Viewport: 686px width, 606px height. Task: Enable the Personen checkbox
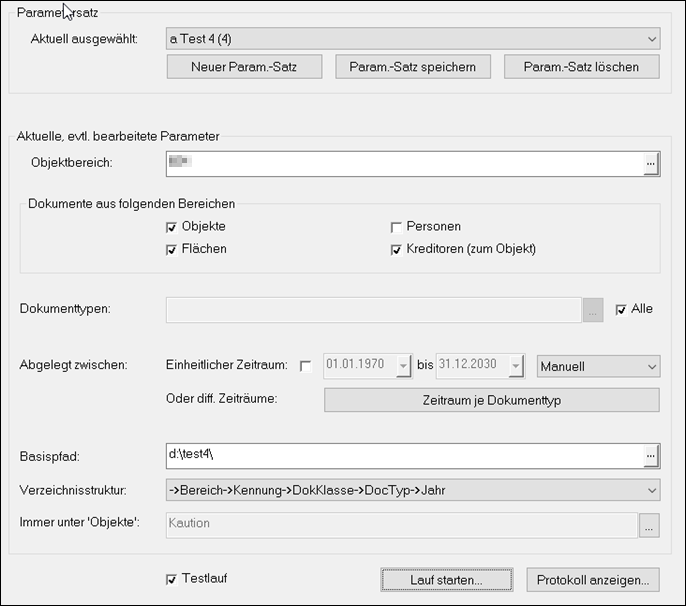coord(397,227)
